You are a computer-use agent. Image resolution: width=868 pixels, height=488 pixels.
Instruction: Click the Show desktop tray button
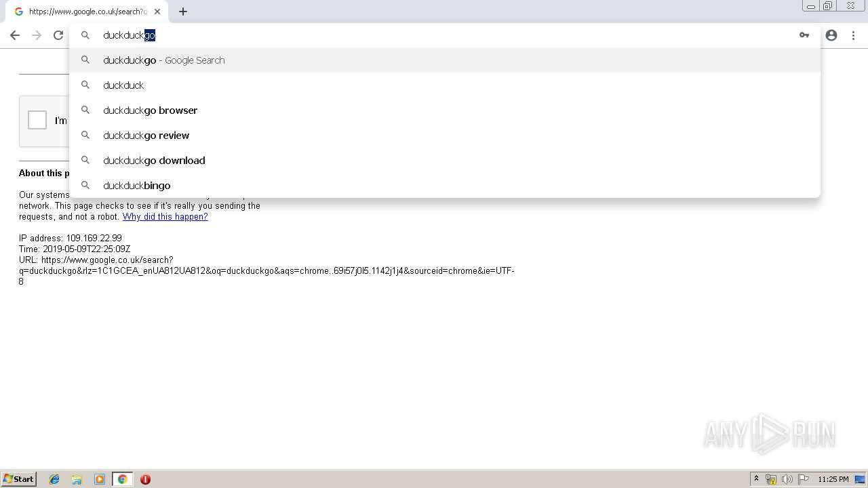tap(860, 479)
